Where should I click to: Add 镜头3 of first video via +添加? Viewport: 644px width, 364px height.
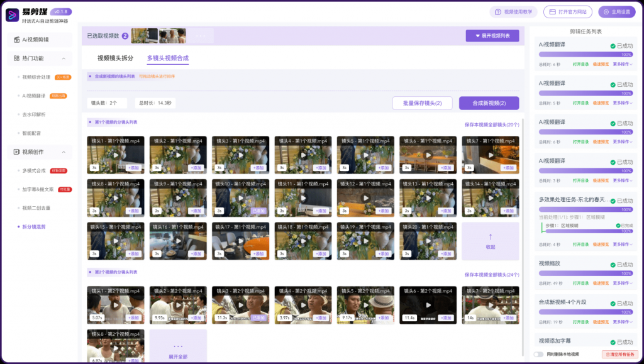(258, 168)
